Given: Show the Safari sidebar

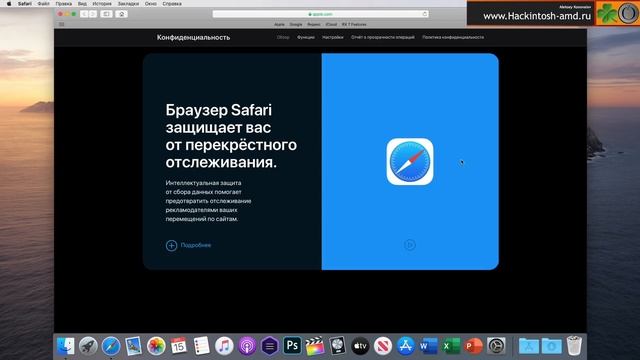Looking at the screenshot, I should [x=107, y=14].
